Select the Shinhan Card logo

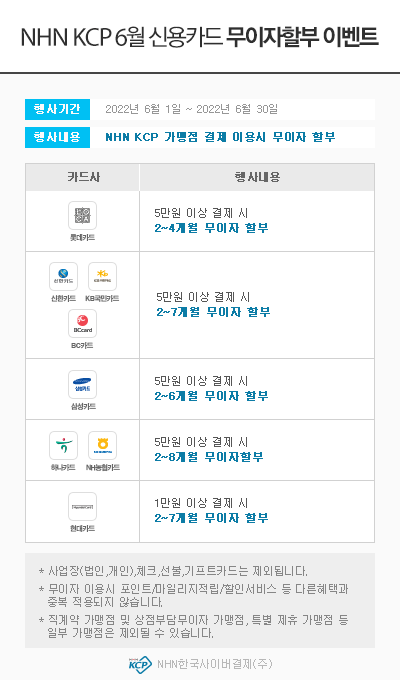(63, 276)
